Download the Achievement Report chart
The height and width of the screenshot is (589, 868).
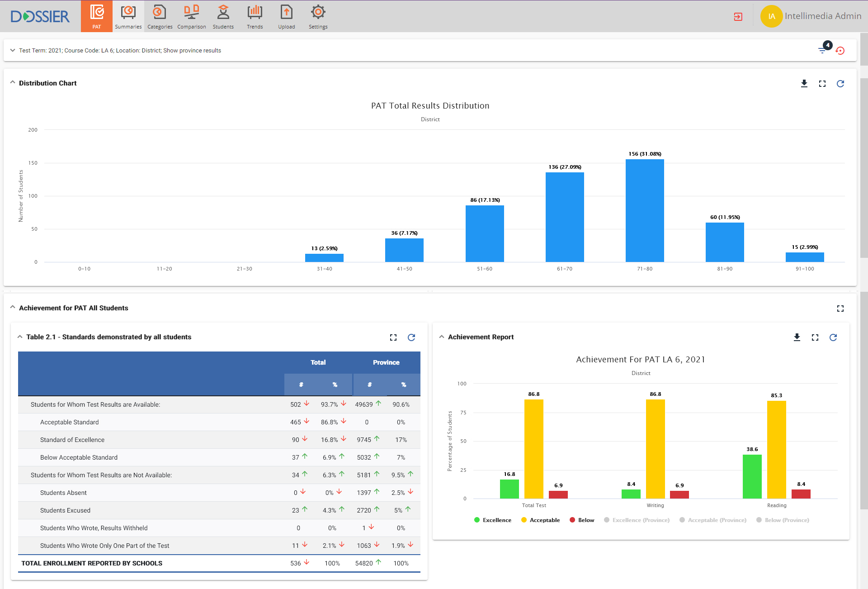click(797, 337)
